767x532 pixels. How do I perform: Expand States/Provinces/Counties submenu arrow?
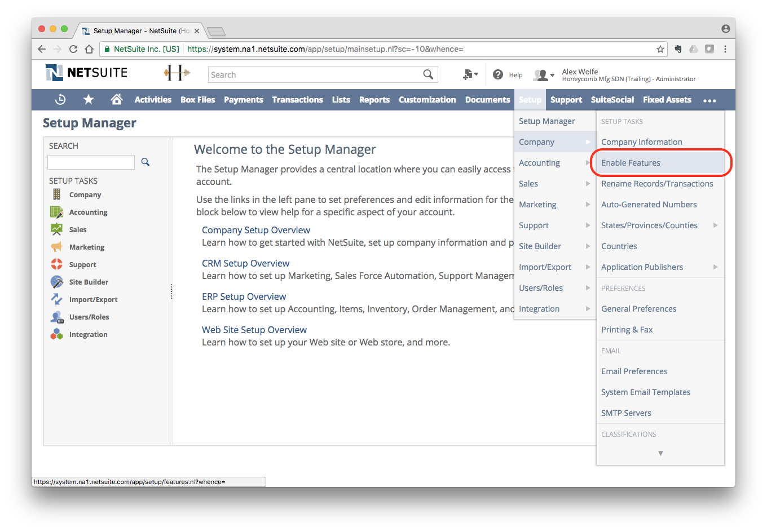pos(715,225)
